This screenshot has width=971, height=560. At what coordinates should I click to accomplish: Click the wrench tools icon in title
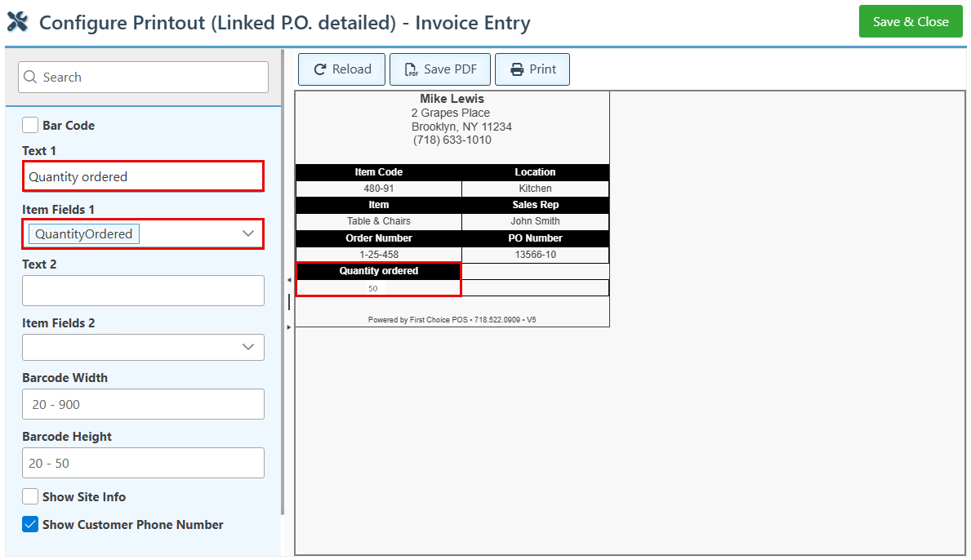pyautogui.click(x=17, y=22)
